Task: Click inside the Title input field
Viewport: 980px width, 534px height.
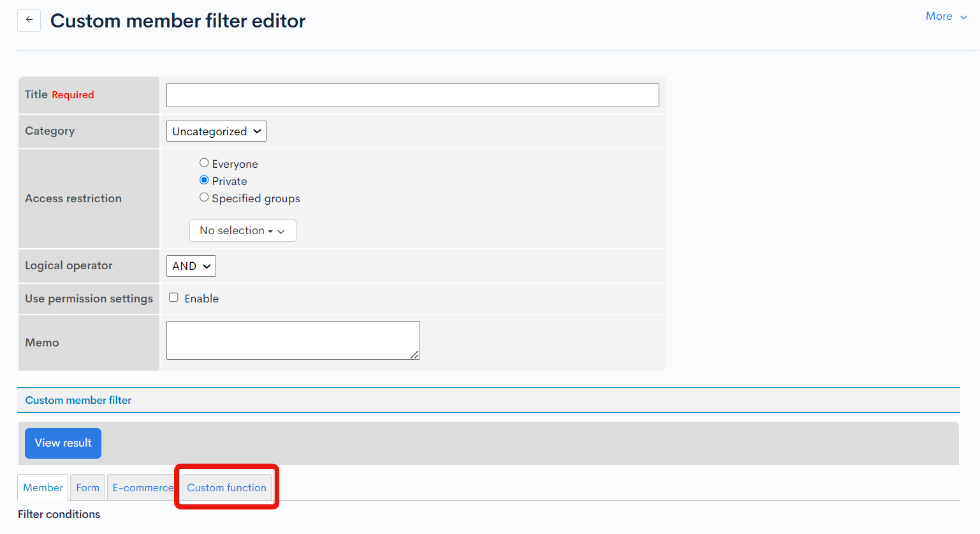Action: point(412,94)
